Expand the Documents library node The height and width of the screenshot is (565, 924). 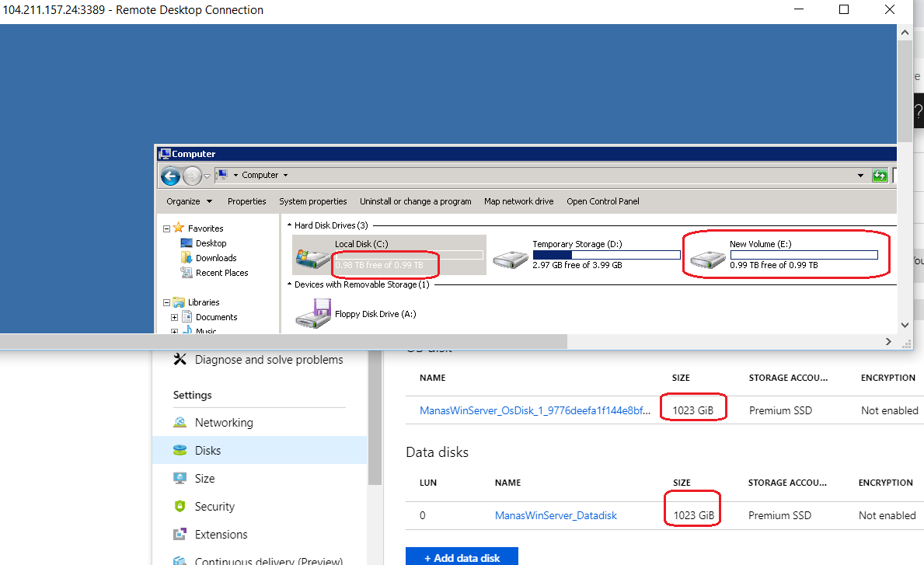coord(174,317)
